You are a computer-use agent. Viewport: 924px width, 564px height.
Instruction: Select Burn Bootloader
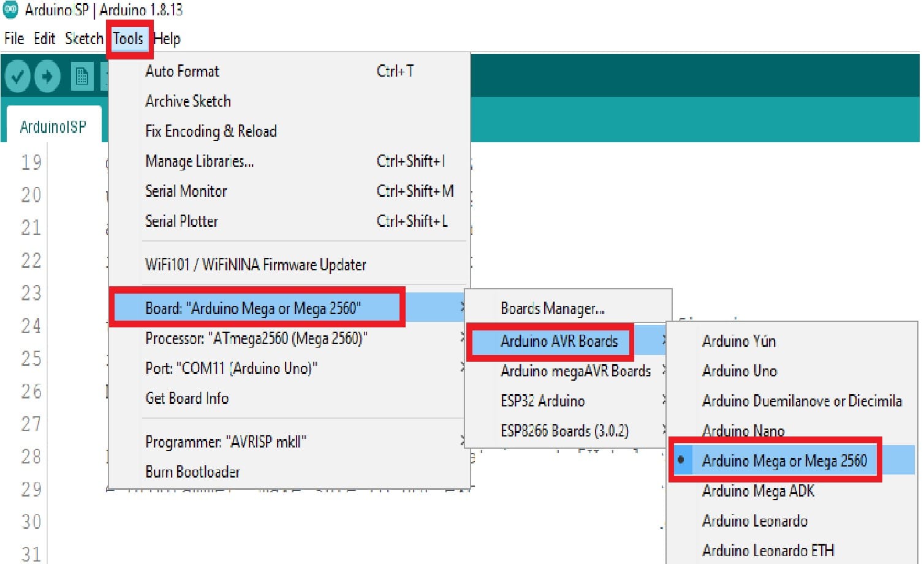coord(192,471)
